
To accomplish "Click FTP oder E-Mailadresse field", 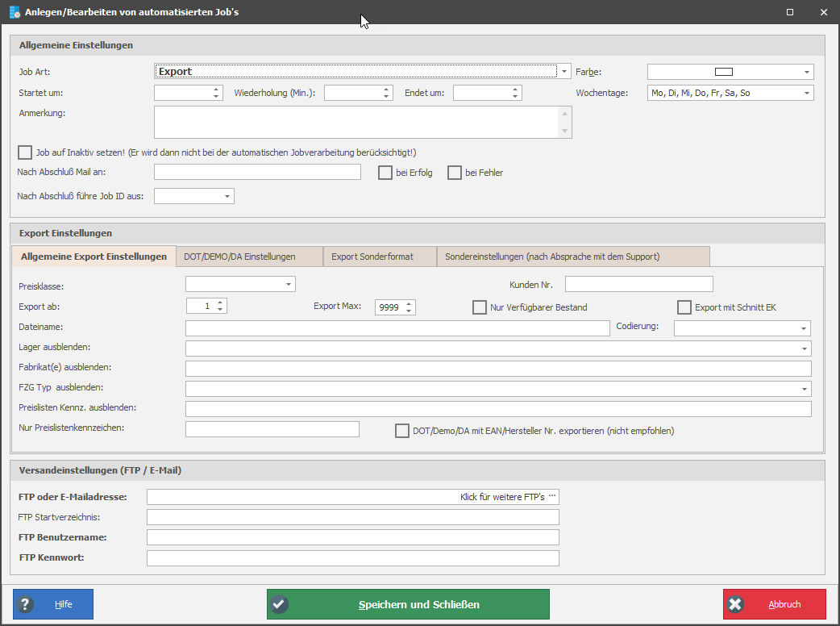I will click(x=352, y=497).
